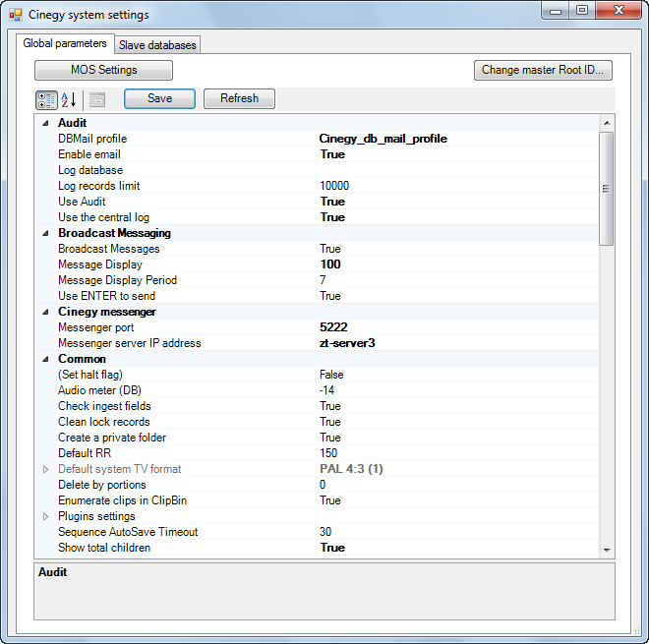Click Delete by portions value 0
The image size is (649, 644).
pyautogui.click(x=323, y=485)
